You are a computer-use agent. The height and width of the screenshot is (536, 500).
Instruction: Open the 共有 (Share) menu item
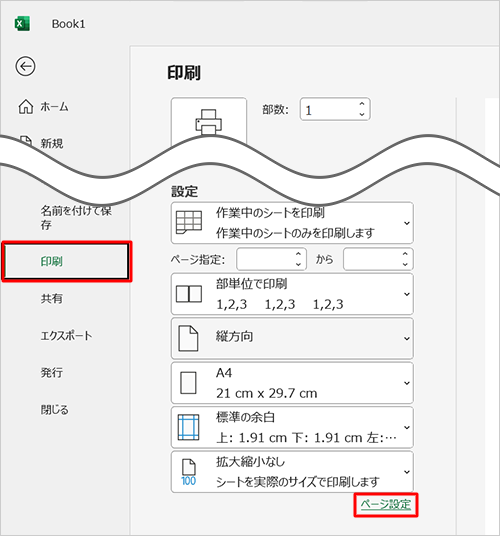point(52,298)
